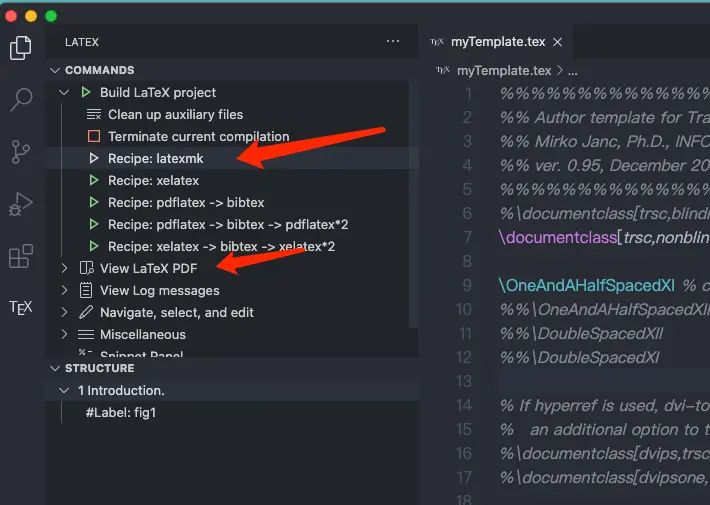
Task: Collapse the Build LaTeX project chevron
Action: 64,92
